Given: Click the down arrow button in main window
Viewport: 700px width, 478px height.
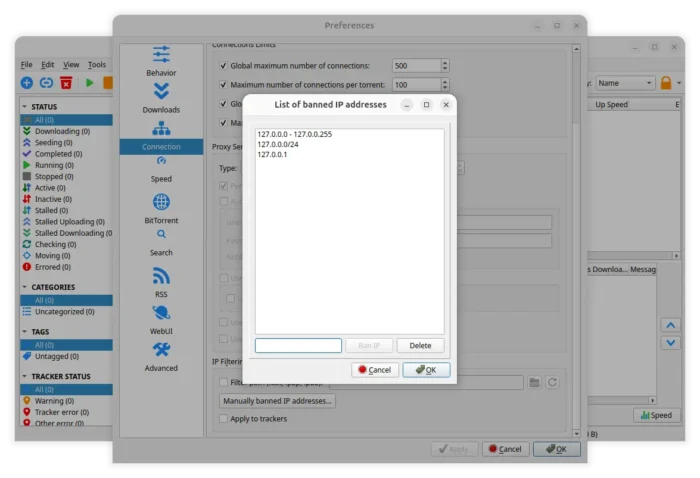Looking at the screenshot, I should point(671,343).
